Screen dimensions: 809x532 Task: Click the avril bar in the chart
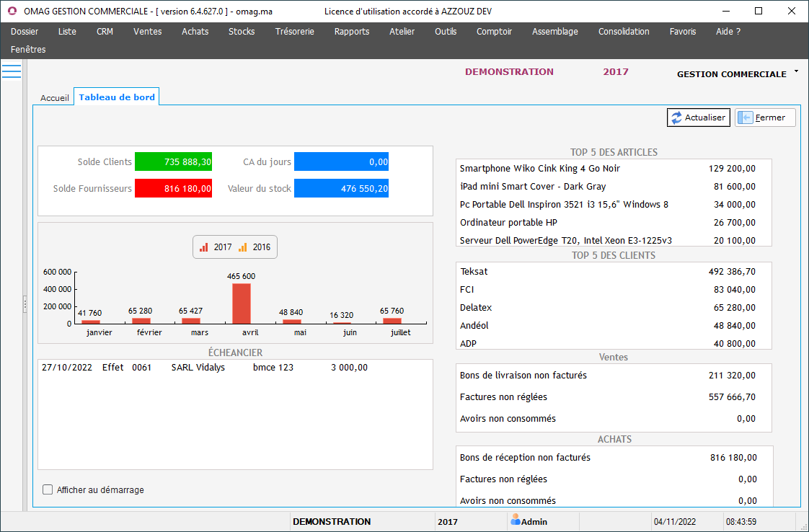242,303
